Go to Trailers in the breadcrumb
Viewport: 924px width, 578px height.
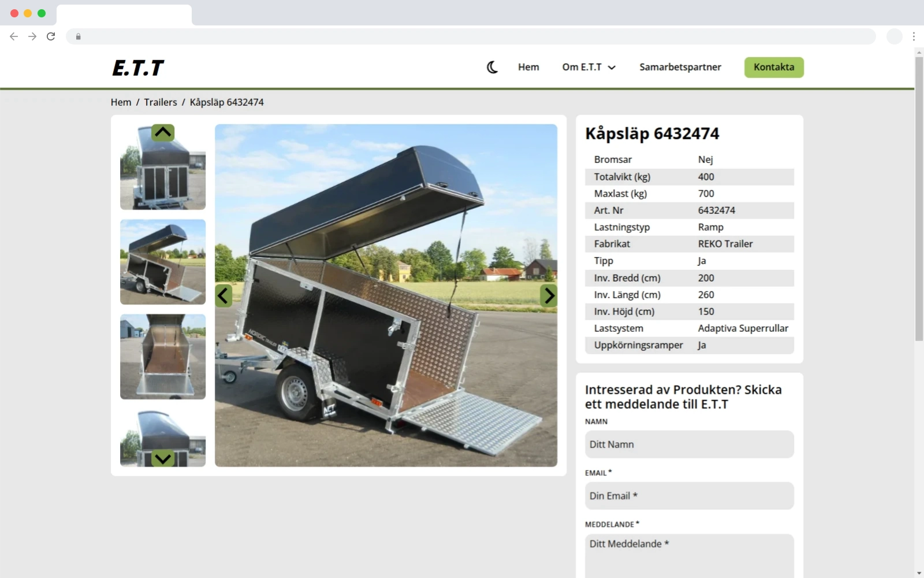(161, 102)
